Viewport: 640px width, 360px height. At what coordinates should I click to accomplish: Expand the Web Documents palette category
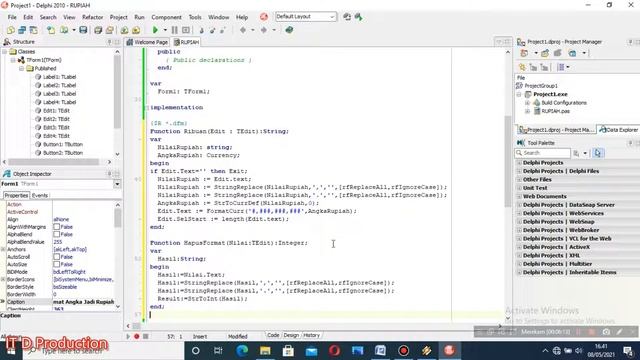[x=519, y=196]
